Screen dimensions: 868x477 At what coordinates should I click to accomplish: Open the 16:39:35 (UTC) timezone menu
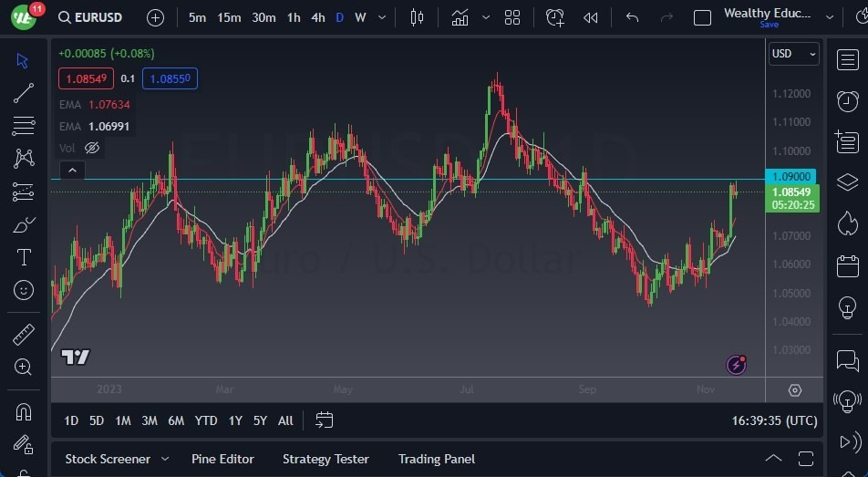tap(774, 420)
